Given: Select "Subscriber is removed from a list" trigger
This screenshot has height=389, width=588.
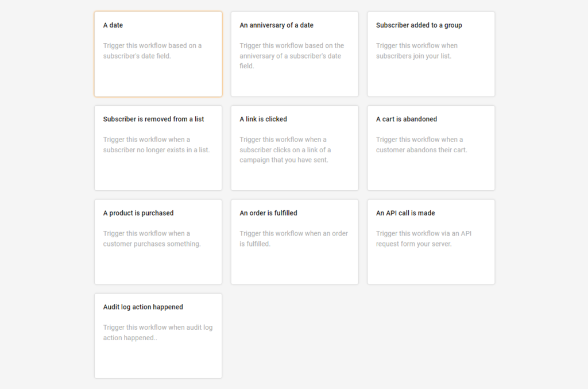Looking at the screenshot, I should click(158, 148).
